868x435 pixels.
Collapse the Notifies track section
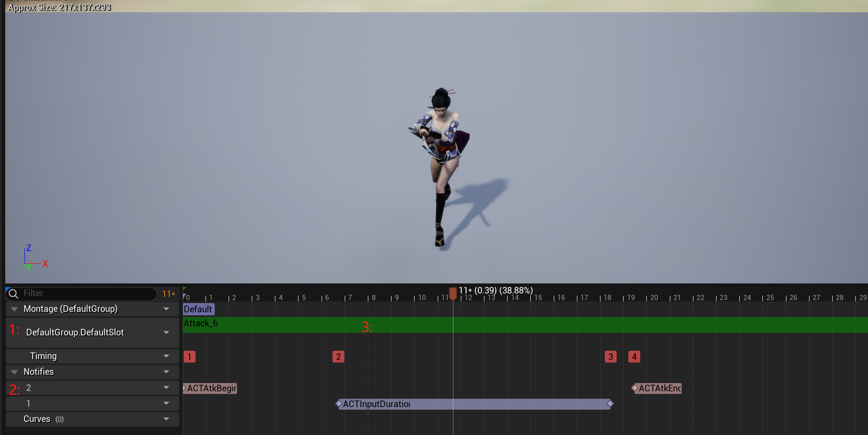tap(14, 372)
